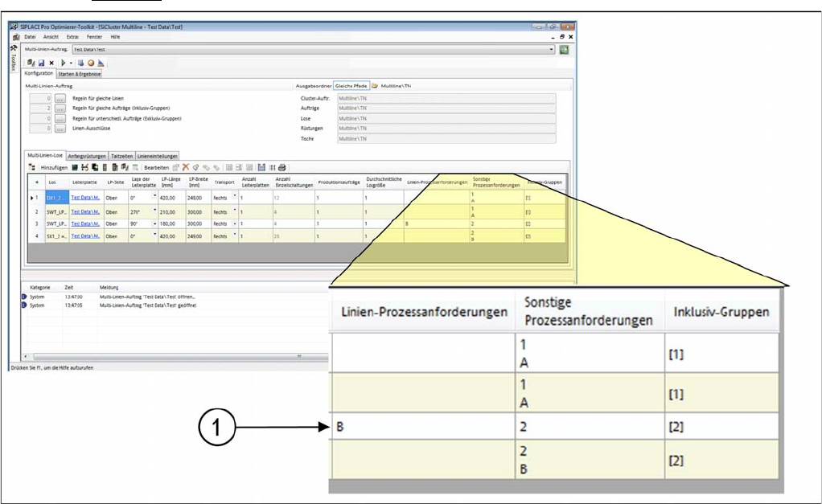The image size is (822, 504).
Task: Select the Multi-Linien-Lose tab
Action: click(45, 156)
